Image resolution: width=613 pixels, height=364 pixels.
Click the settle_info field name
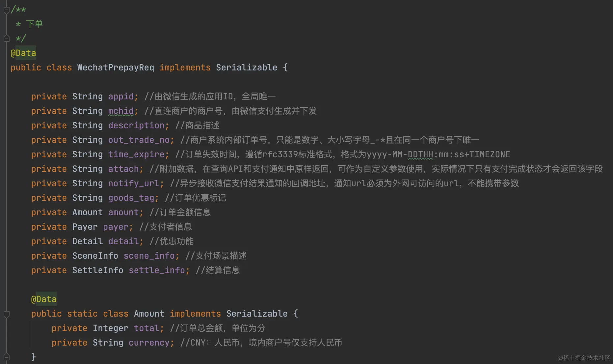[x=157, y=270]
